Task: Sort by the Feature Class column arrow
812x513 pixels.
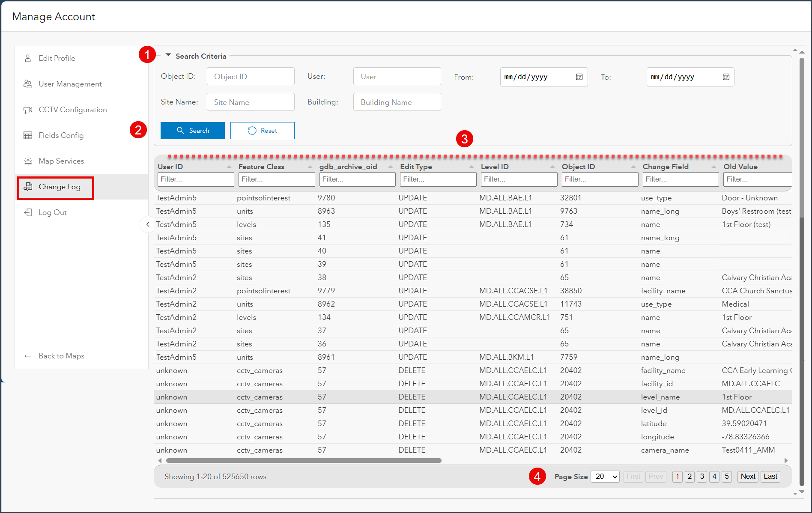Action: pos(310,167)
